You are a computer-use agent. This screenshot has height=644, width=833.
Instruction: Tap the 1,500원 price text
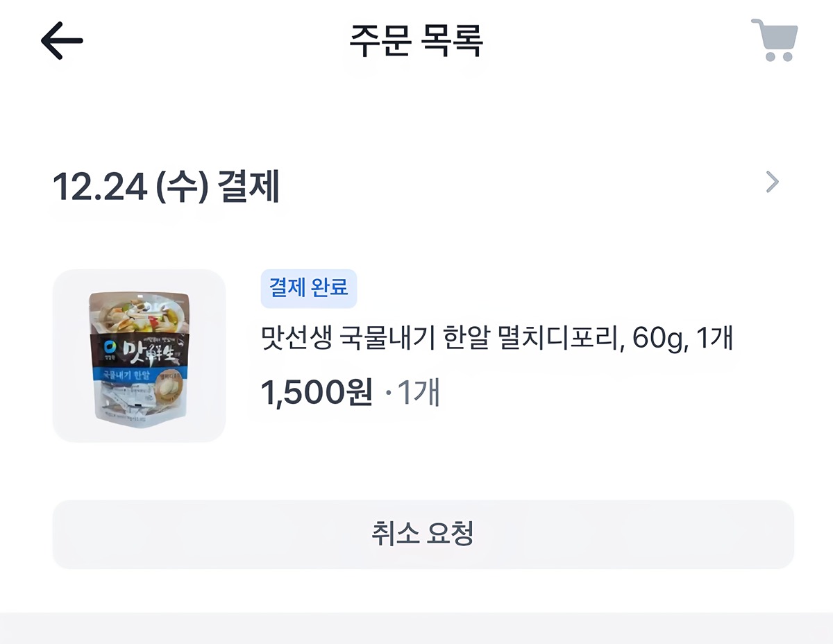(317, 393)
